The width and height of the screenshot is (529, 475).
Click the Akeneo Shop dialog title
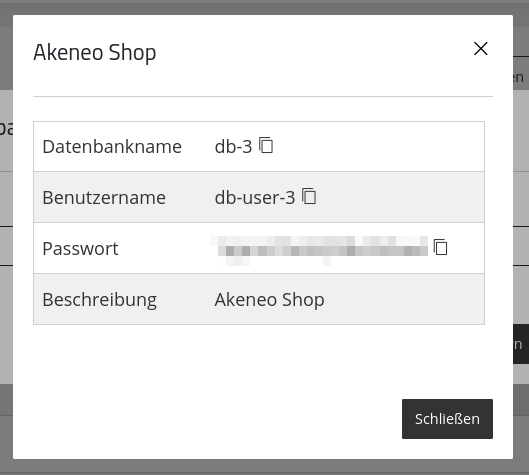coord(95,53)
